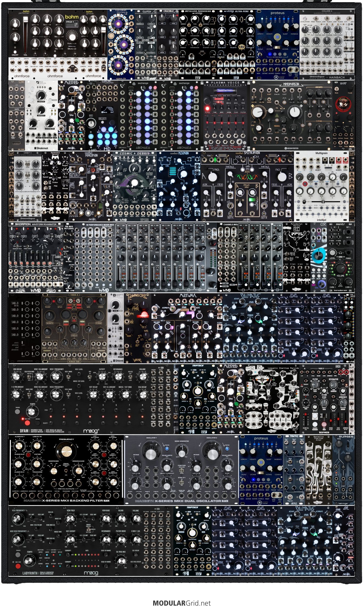
Task: Toggle the DFAM HARD SYNC switch
Action: coord(29,394)
